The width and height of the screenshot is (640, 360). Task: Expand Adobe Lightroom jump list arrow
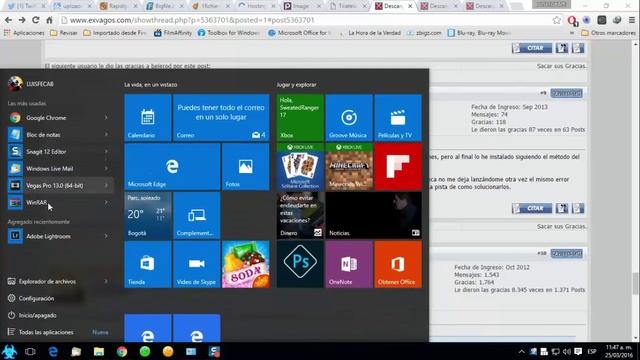(106, 236)
